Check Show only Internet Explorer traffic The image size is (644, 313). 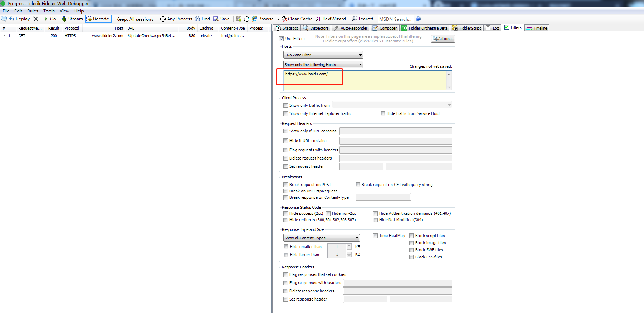pyautogui.click(x=286, y=113)
